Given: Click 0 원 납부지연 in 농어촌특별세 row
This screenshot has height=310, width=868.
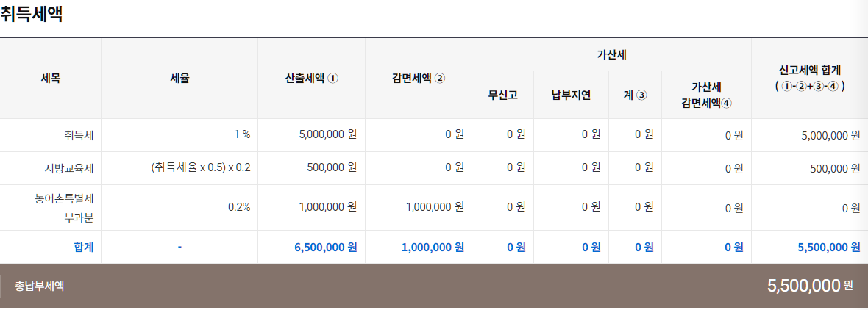Looking at the screenshot, I should click(x=591, y=207).
